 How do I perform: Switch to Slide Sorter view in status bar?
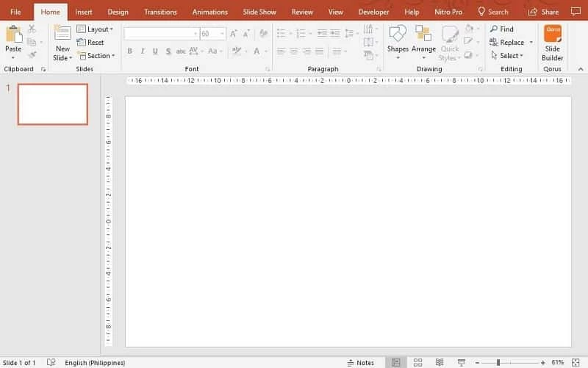point(417,362)
